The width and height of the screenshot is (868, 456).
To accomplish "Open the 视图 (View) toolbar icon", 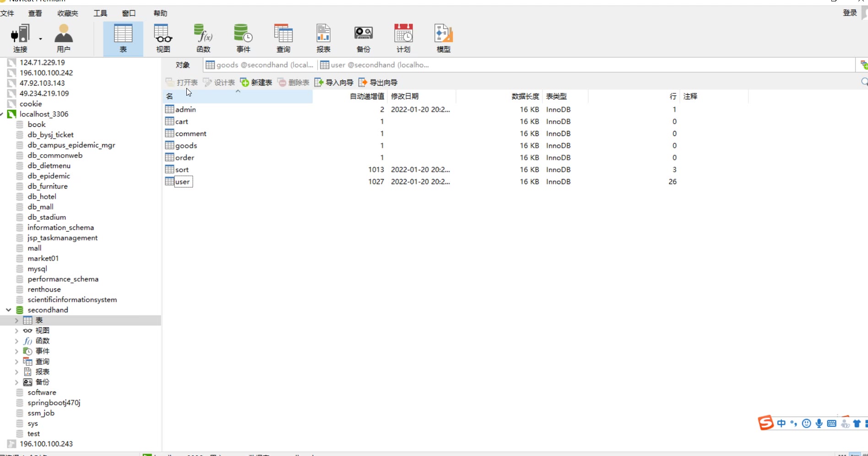I will click(x=163, y=38).
